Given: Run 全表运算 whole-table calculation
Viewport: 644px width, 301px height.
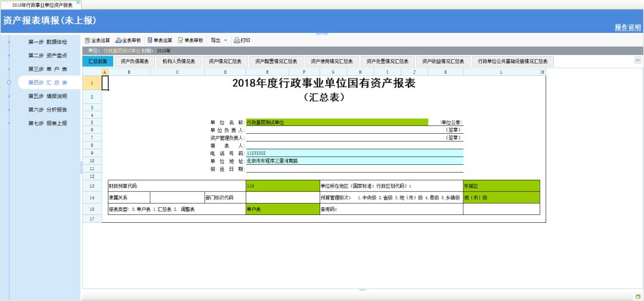Looking at the screenshot, I should pyautogui.click(x=97, y=40).
